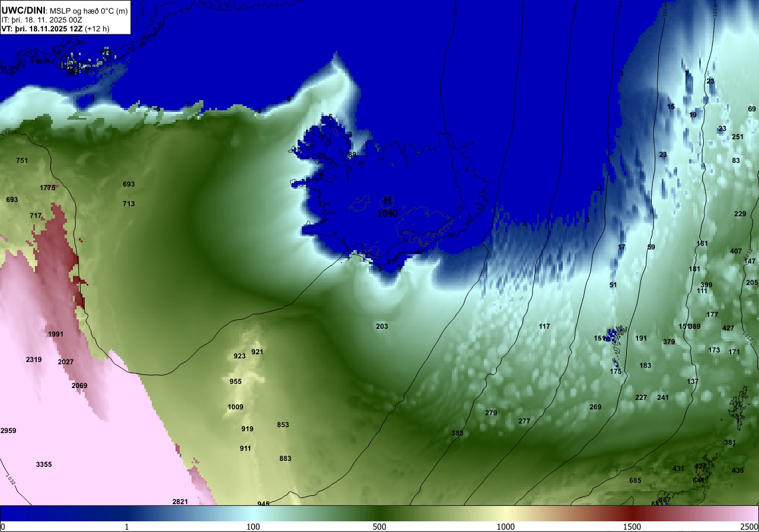Viewport: 759px width, 532px height.
Task: Click the value '399' on the map
Action: coord(706,285)
